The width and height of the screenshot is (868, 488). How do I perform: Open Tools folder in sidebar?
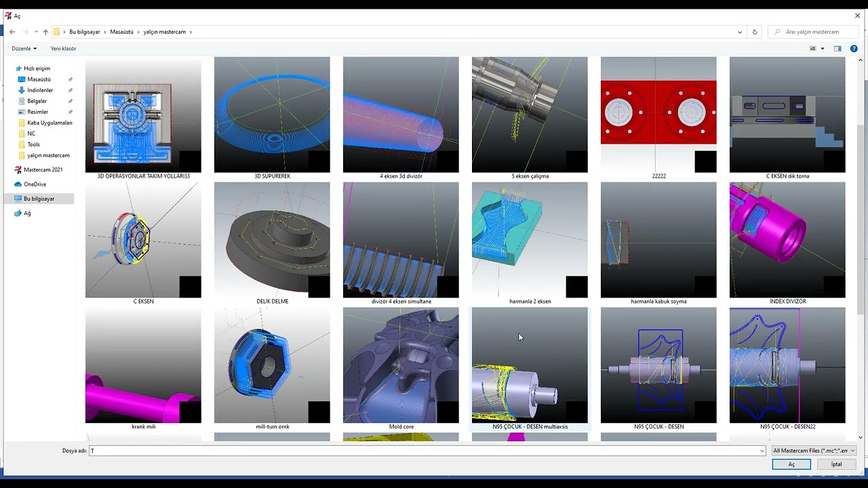(33, 144)
